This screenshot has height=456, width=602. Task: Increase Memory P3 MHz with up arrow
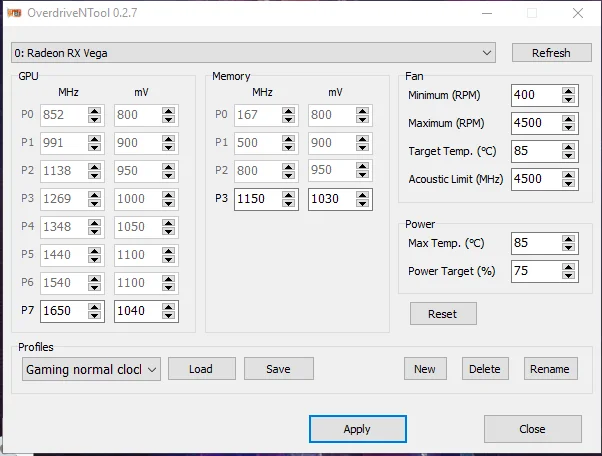pyautogui.click(x=288, y=195)
